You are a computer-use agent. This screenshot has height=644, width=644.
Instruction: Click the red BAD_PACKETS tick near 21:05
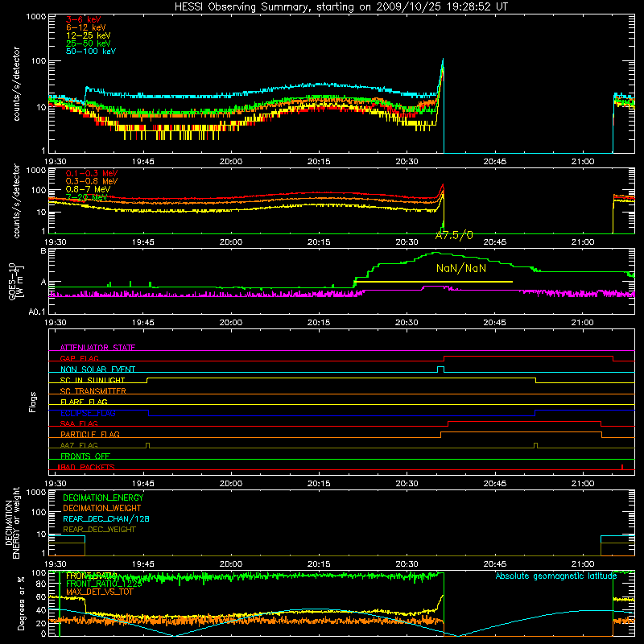point(622,467)
